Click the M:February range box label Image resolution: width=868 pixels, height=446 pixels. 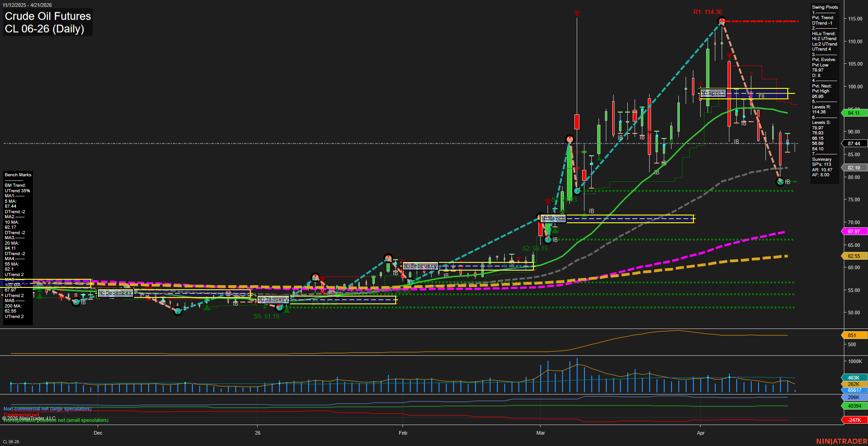click(x=420, y=265)
